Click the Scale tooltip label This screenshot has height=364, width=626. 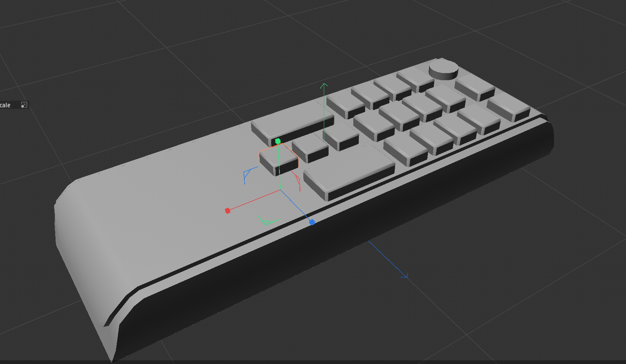pyautogui.click(x=4, y=105)
